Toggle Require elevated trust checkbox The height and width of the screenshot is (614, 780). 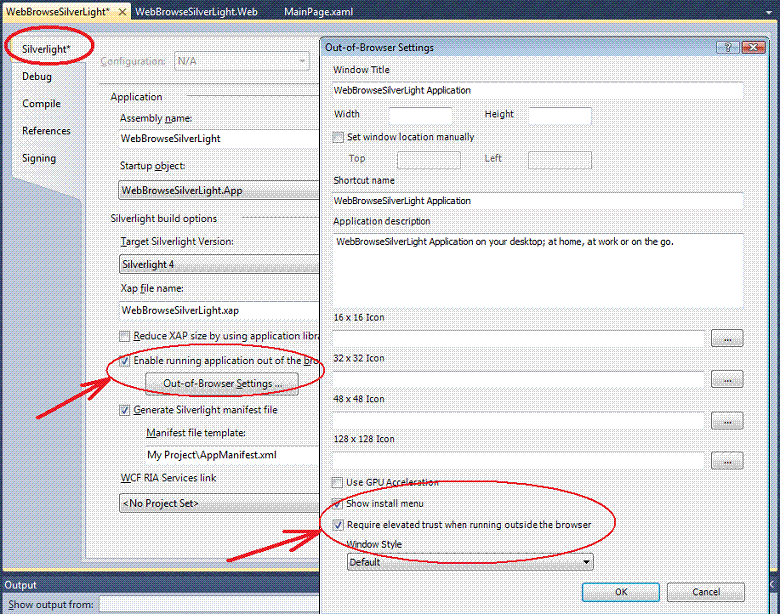click(338, 524)
